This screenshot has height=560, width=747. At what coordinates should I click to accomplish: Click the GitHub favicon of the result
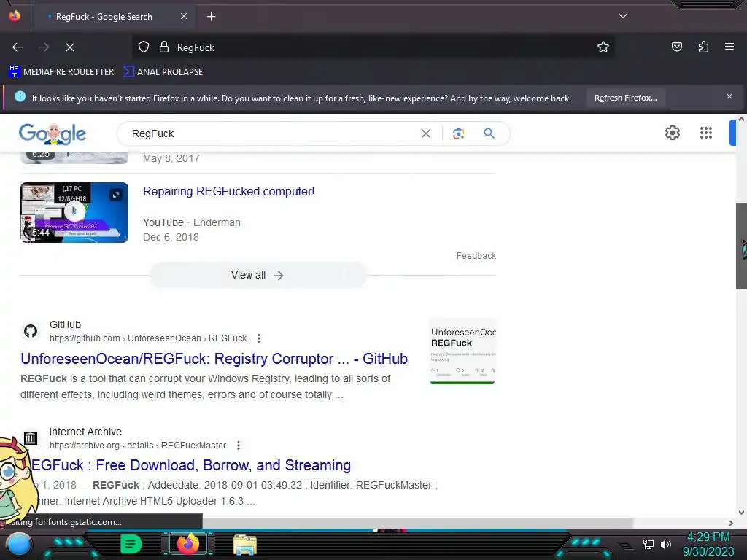click(31, 331)
